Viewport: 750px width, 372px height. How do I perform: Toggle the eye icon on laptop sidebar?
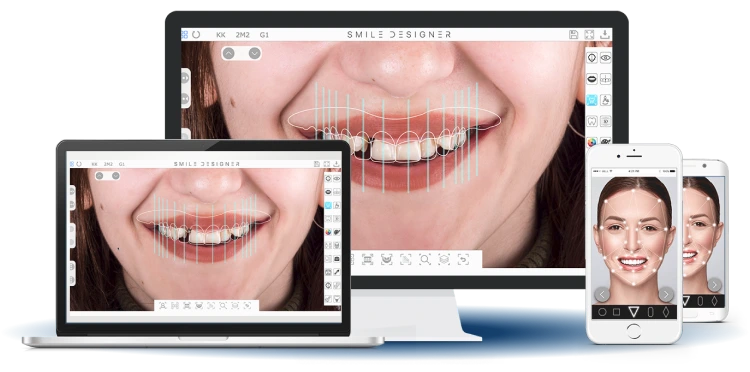click(x=337, y=178)
